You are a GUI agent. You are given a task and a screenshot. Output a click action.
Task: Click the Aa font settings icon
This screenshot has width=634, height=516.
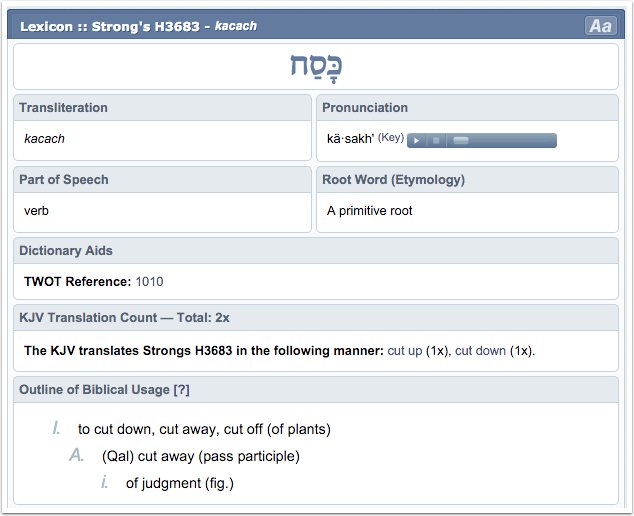pyautogui.click(x=600, y=26)
